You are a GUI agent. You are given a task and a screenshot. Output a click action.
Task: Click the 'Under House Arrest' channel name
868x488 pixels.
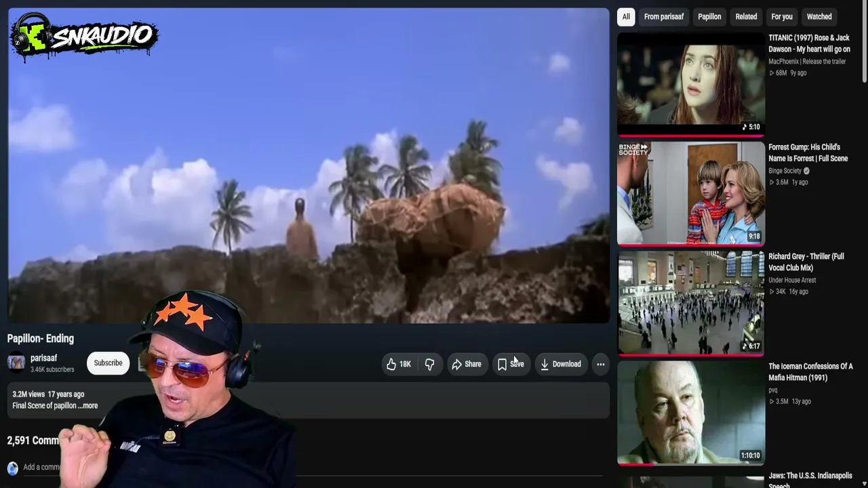[792, 280]
